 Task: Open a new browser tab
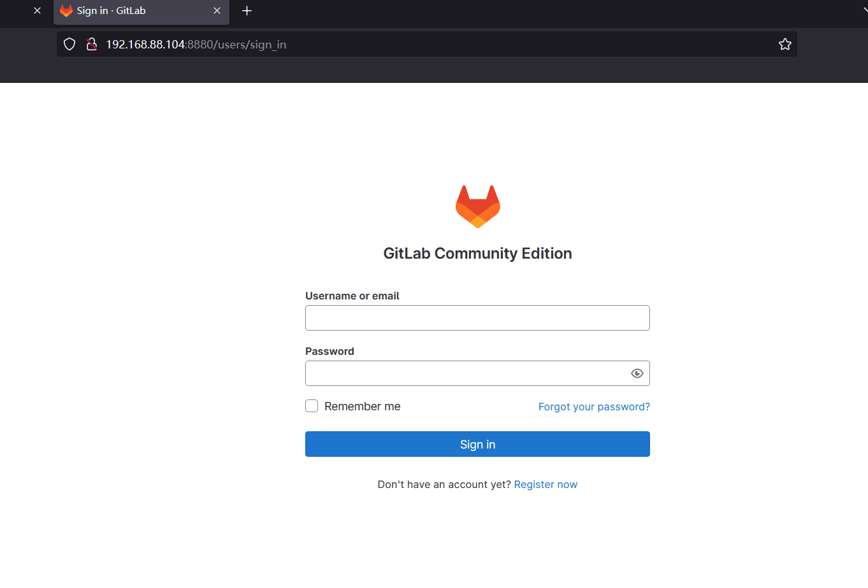tap(247, 11)
